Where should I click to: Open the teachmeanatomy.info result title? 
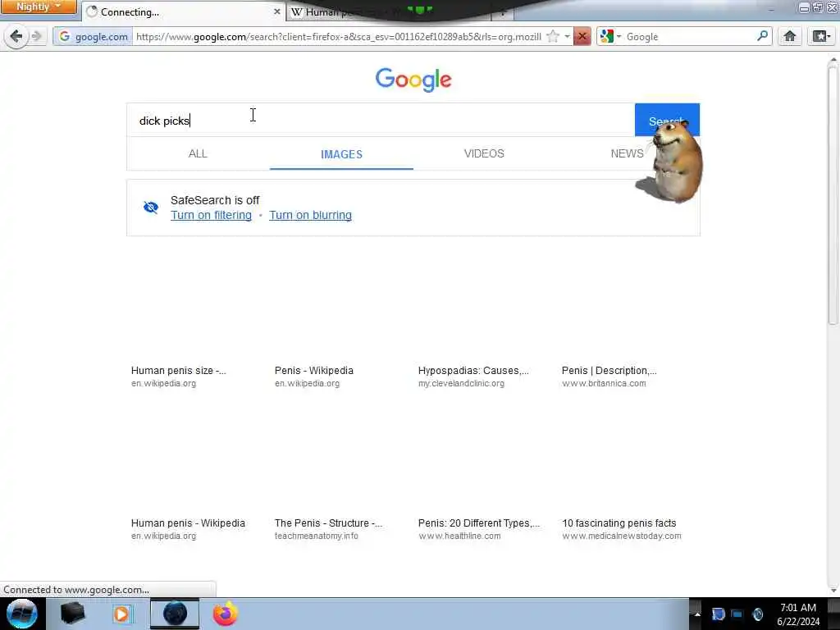328,523
